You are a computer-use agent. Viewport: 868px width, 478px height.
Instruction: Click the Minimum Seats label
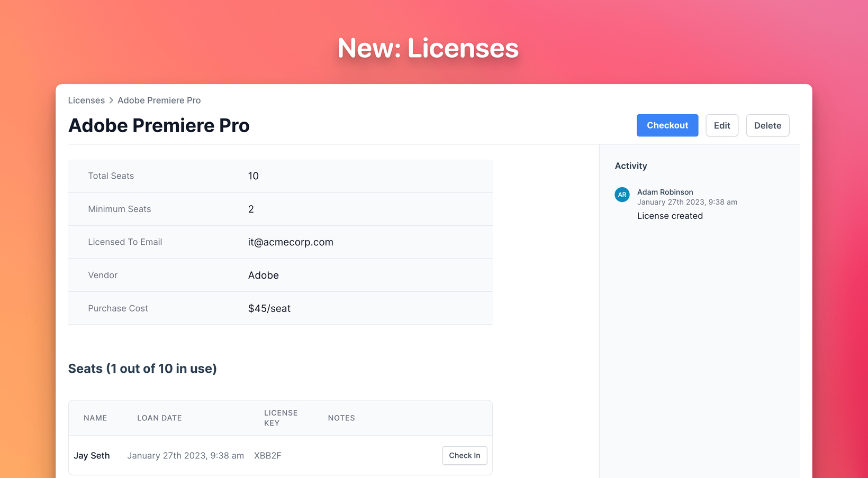(x=119, y=209)
